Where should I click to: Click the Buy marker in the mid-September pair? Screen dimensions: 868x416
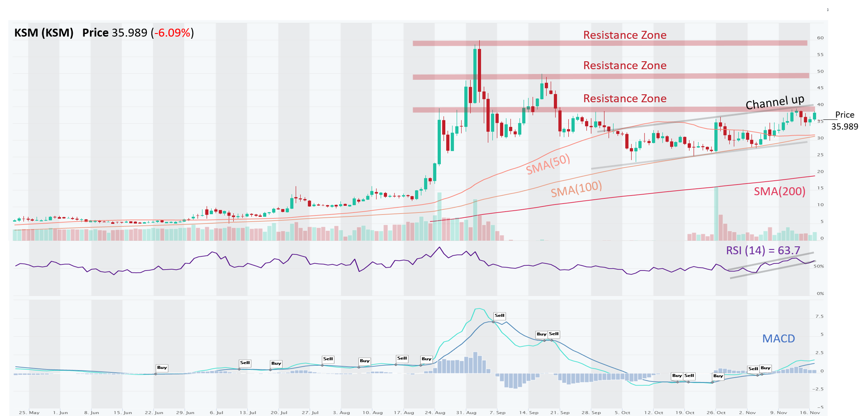(x=541, y=334)
